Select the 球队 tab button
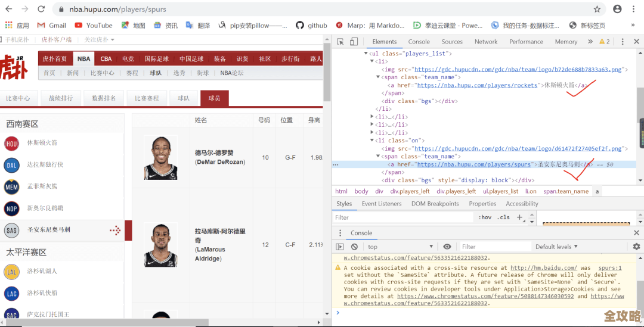This screenshot has width=644, height=327. tap(184, 98)
